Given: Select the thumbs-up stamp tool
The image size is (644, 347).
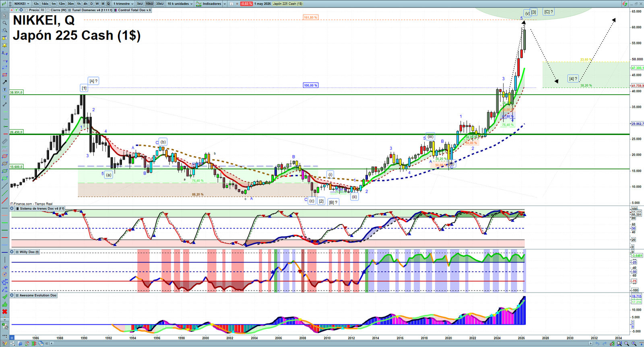Looking at the screenshot, I should (4, 304).
